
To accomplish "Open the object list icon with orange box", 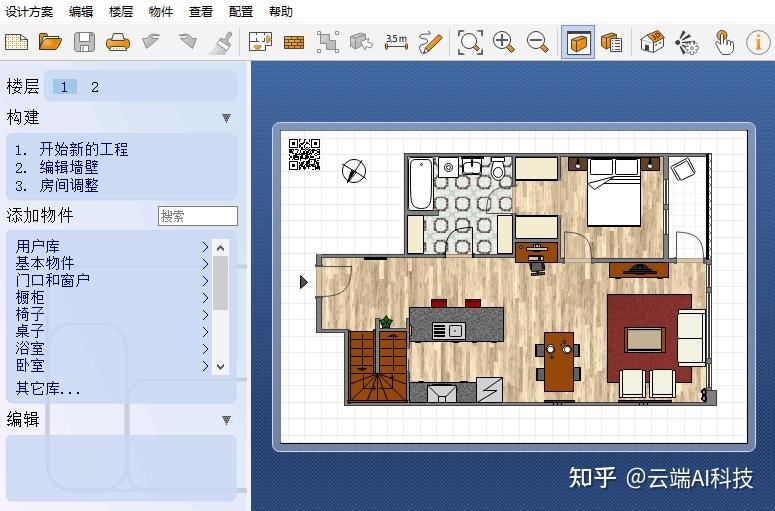I will click(611, 43).
